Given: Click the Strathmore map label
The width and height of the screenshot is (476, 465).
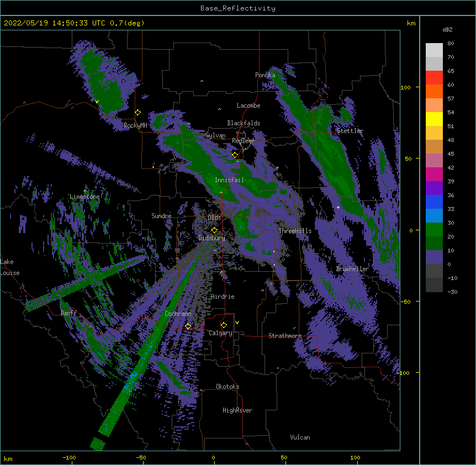Looking at the screenshot, I should click(285, 336).
